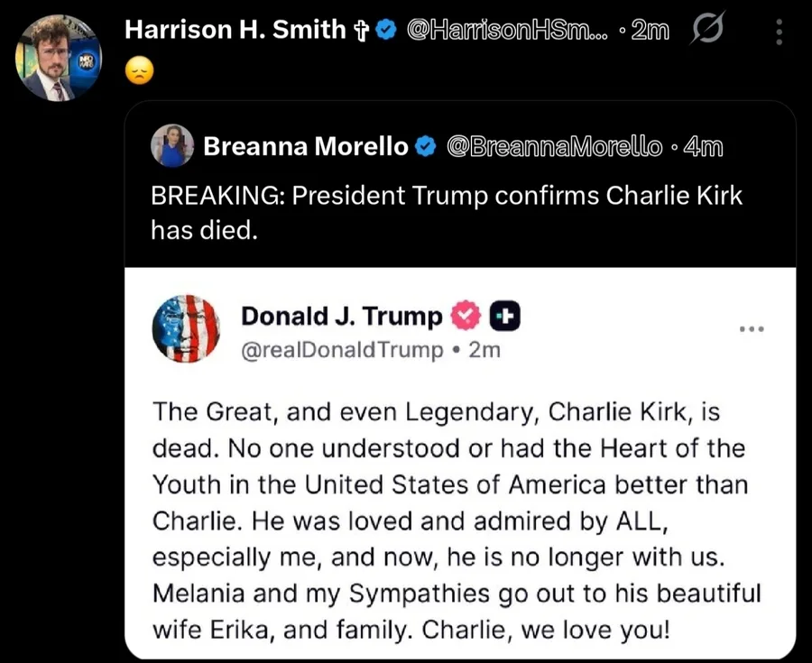
Task: Open the three-dot more options menu
Action: pos(779,32)
